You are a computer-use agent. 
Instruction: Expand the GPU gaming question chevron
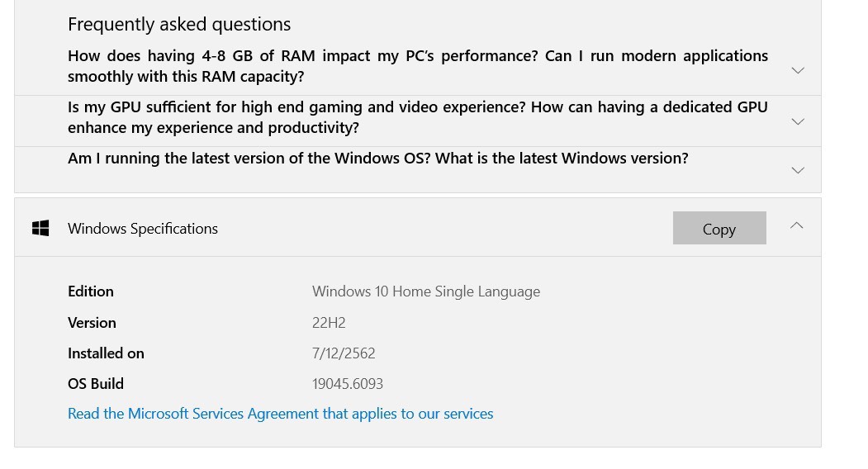(x=798, y=121)
